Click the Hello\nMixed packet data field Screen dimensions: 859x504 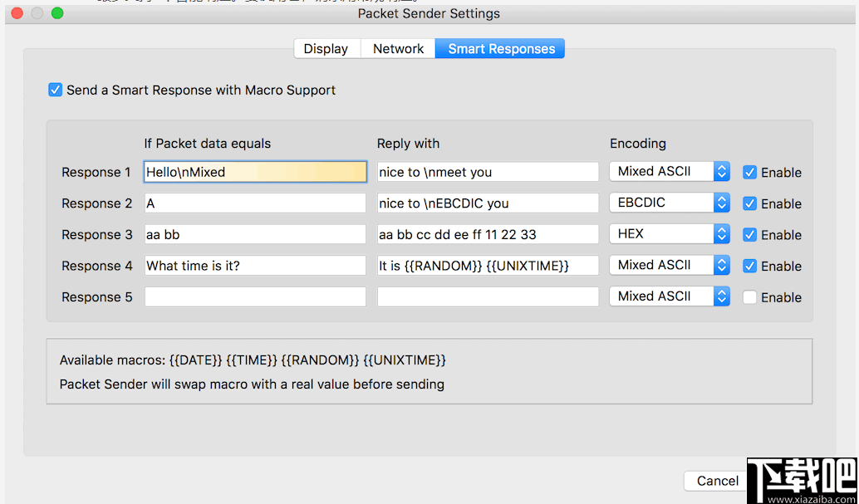click(x=255, y=171)
